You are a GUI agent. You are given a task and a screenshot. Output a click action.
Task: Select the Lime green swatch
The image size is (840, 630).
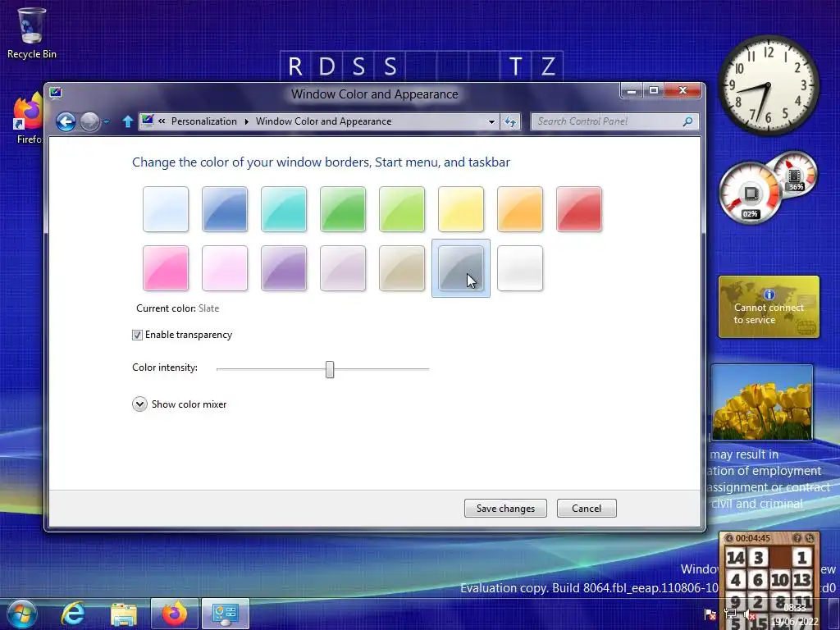[x=402, y=209]
